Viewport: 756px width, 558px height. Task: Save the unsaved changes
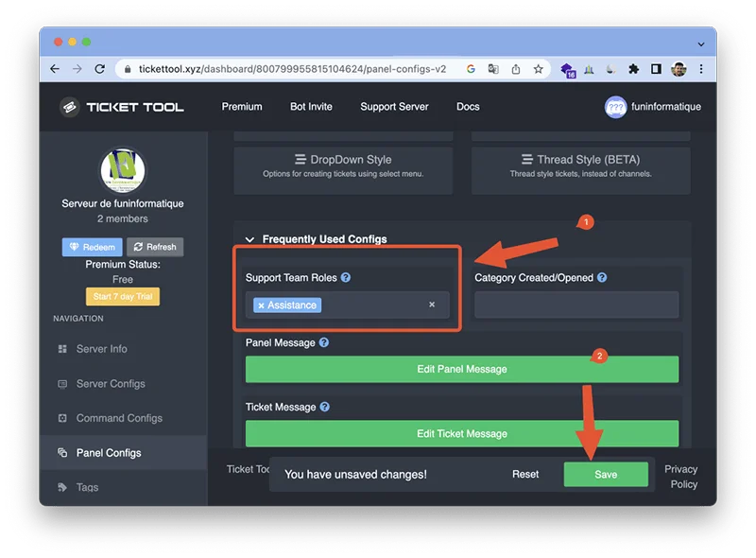click(x=607, y=474)
